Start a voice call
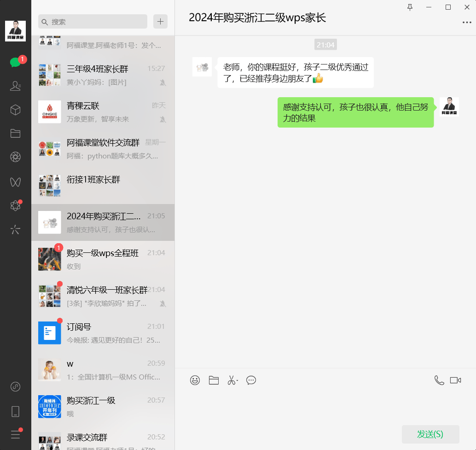Image resolution: width=476 pixels, height=450 pixels. coord(439,380)
